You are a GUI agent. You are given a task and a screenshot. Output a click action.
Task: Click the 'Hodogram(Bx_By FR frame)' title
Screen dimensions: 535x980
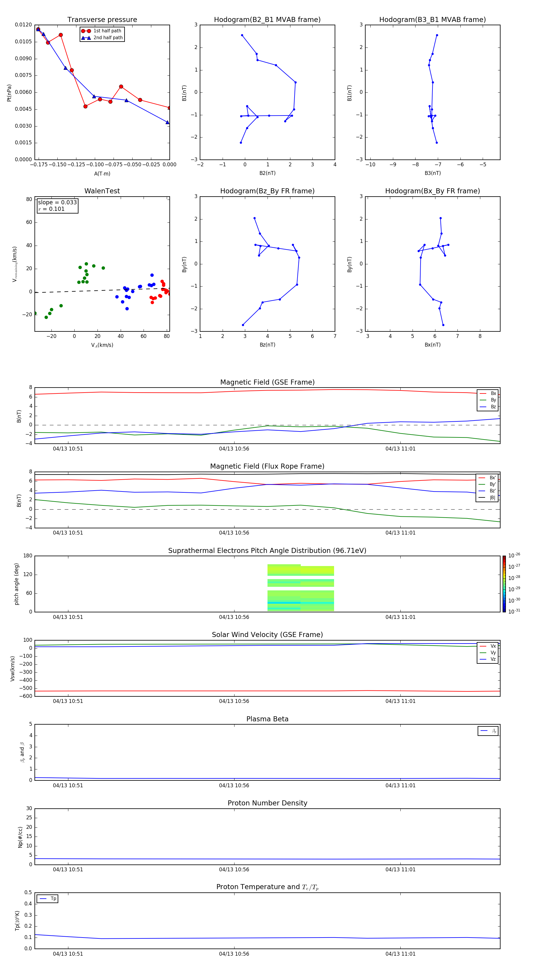pos(432,191)
